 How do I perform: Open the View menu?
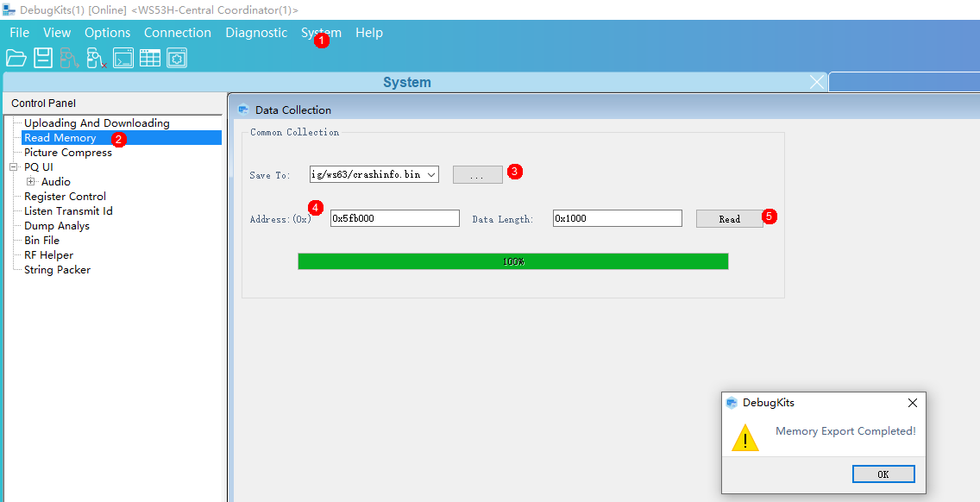pyautogui.click(x=57, y=33)
